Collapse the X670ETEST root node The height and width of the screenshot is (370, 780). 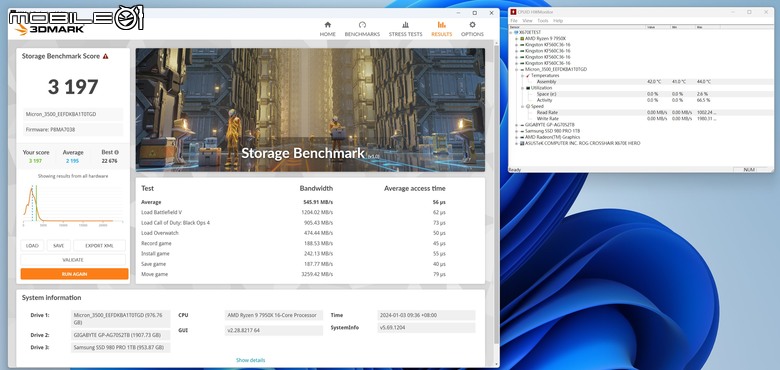click(511, 32)
